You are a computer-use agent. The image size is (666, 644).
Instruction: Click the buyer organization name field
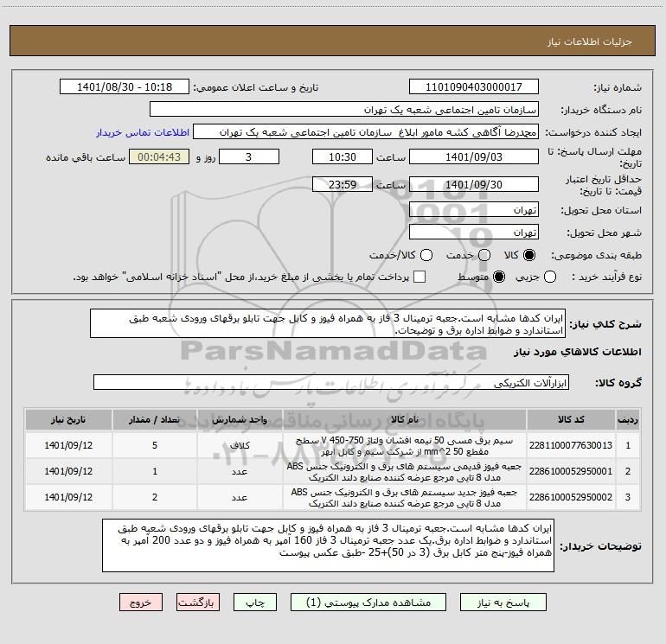(x=344, y=109)
